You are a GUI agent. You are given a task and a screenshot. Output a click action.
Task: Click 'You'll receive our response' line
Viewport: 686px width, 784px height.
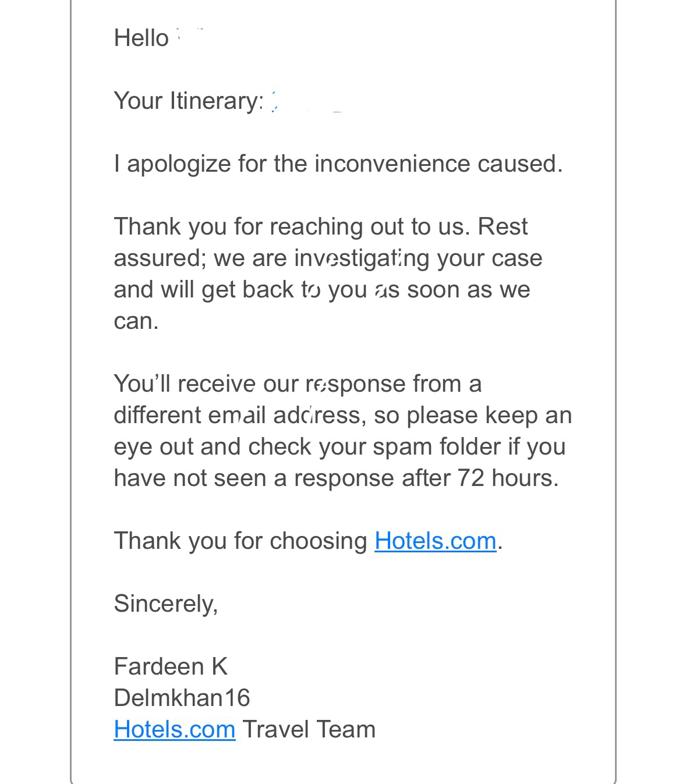[298, 384]
